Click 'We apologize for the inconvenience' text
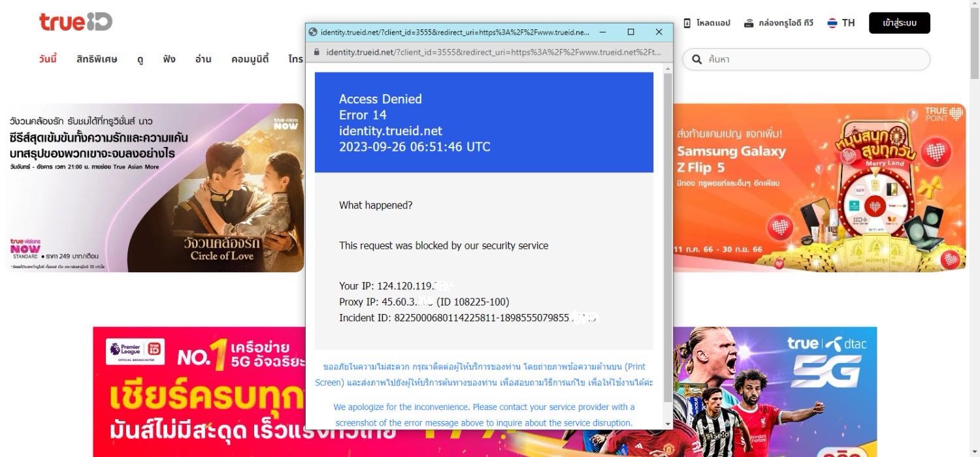 coord(484,415)
